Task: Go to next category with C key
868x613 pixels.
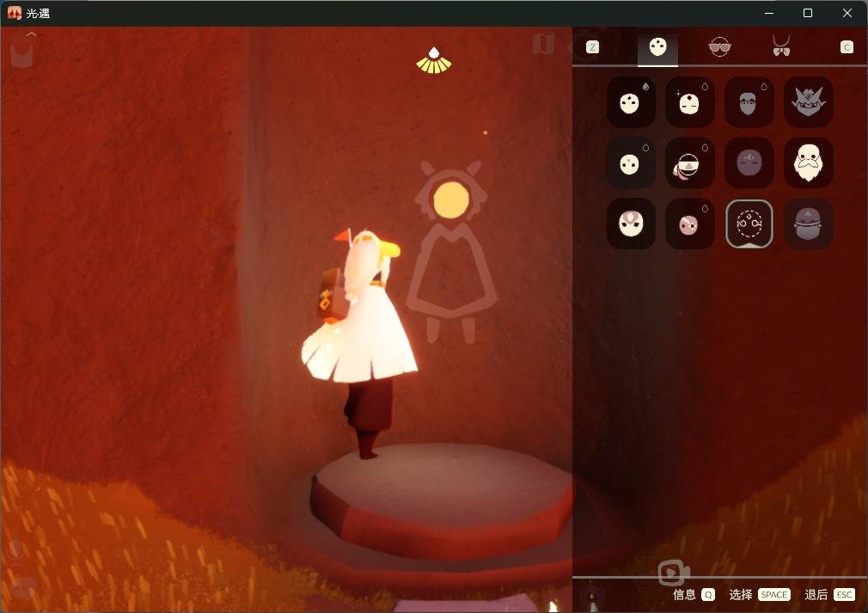Action: pyautogui.click(x=847, y=47)
